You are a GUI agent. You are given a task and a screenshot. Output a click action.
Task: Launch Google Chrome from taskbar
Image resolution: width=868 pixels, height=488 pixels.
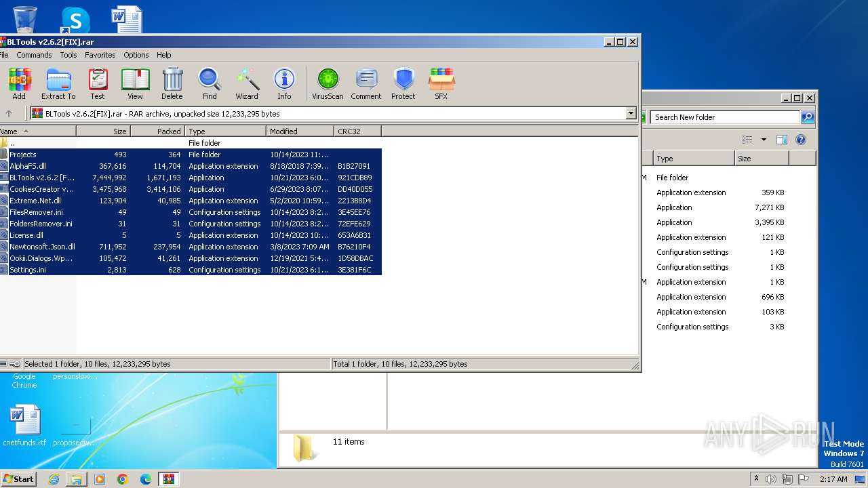[123, 479]
